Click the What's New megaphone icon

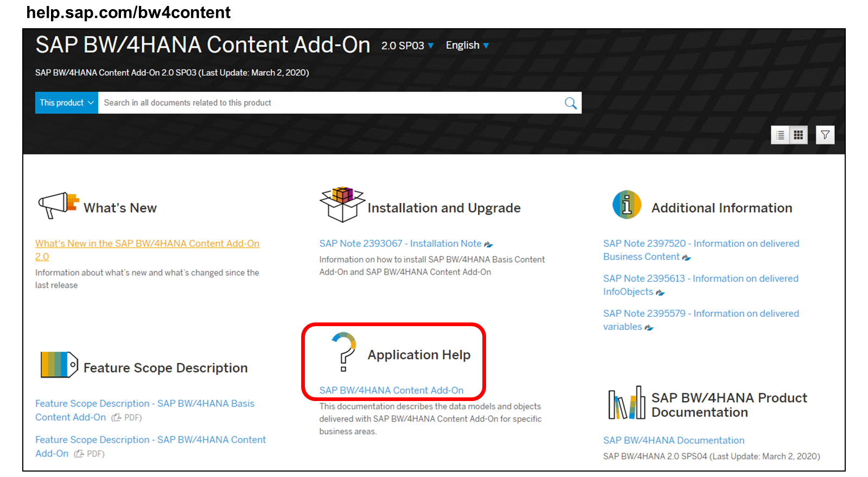[59, 205]
